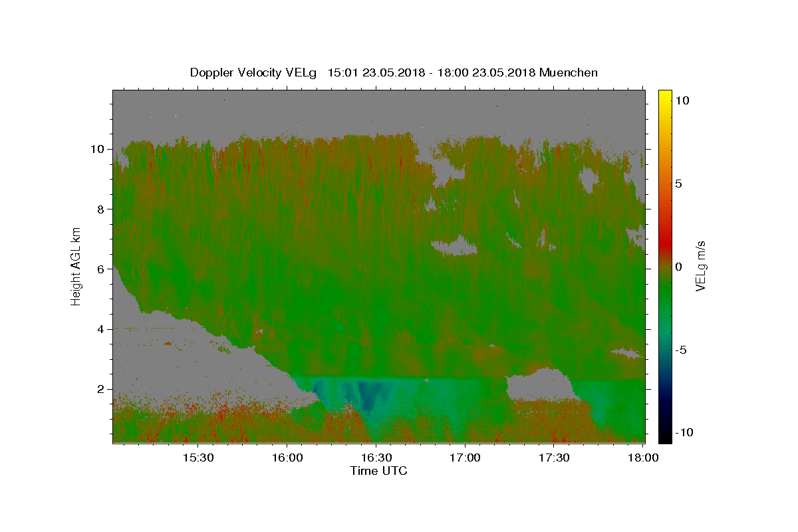Click the plot title Doppler Velocity VELg
This screenshot has width=798, height=532.
coord(255,72)
